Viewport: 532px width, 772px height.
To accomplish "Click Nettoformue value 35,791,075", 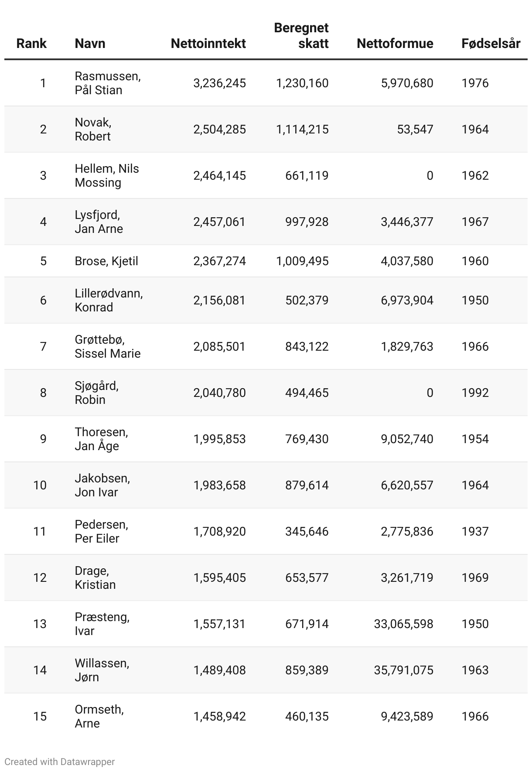I will (403, 670).
